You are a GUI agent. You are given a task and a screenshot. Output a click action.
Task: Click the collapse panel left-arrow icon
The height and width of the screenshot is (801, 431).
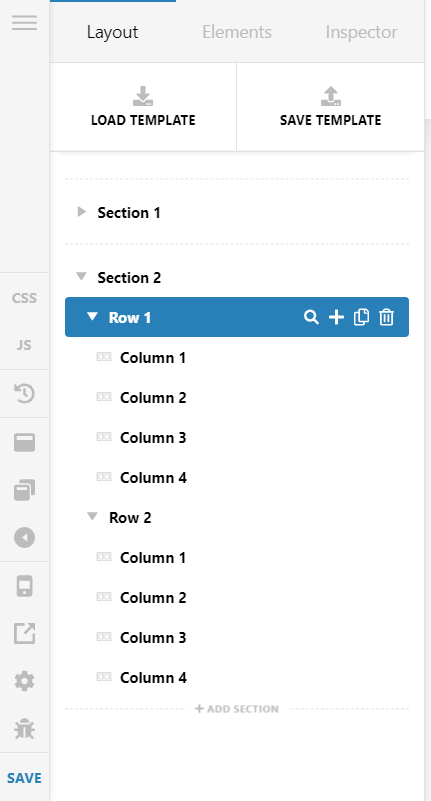coord(25,537)
